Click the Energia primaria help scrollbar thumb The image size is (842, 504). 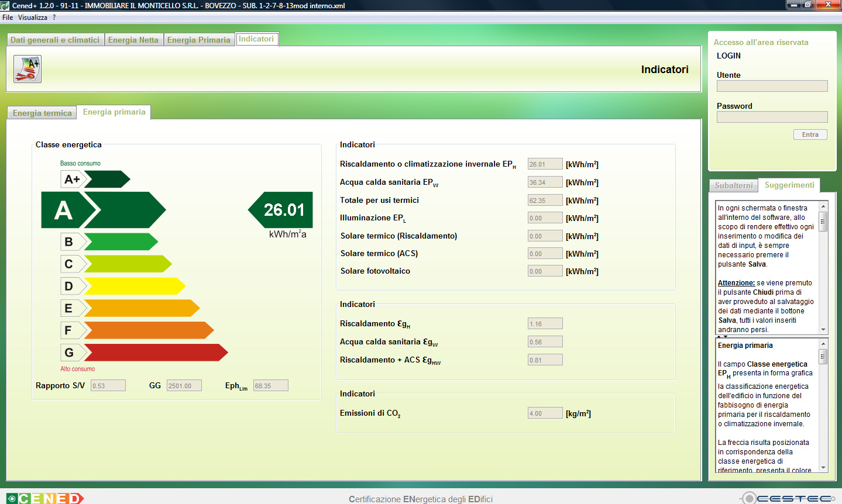(823, 357)
